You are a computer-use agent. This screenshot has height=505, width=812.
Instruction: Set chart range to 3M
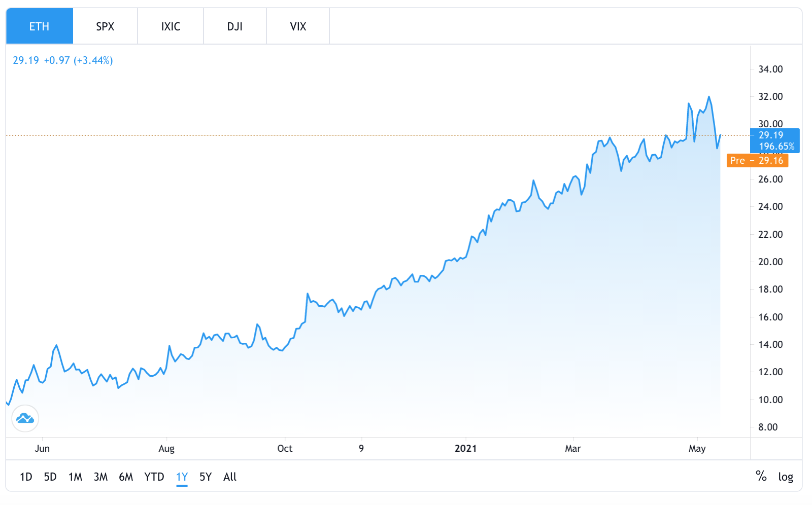[x=100, y=477]
